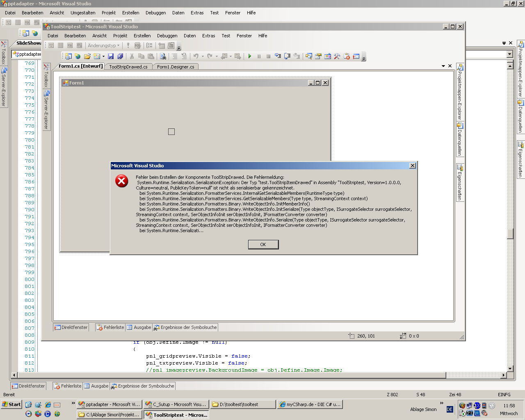Start debugging with green play icon
The width and height of the screenshot is (525, 420).
point(249,56)
